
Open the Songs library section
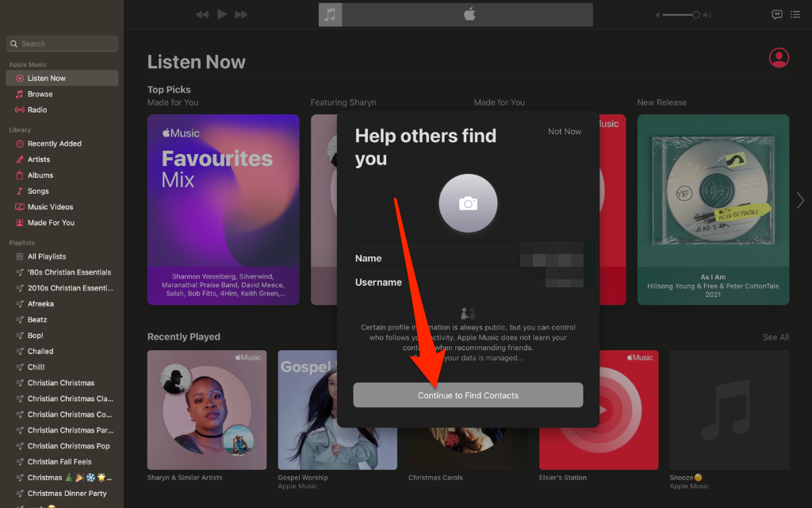tap(62, 190)
